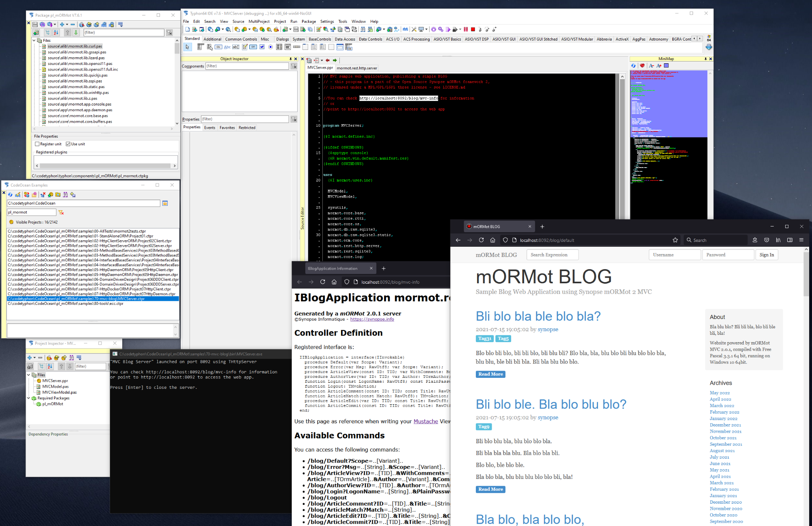Switch to Events tab in Object Inspector
The height and width of the screenshot is (526, 812).
coord(210,127)
